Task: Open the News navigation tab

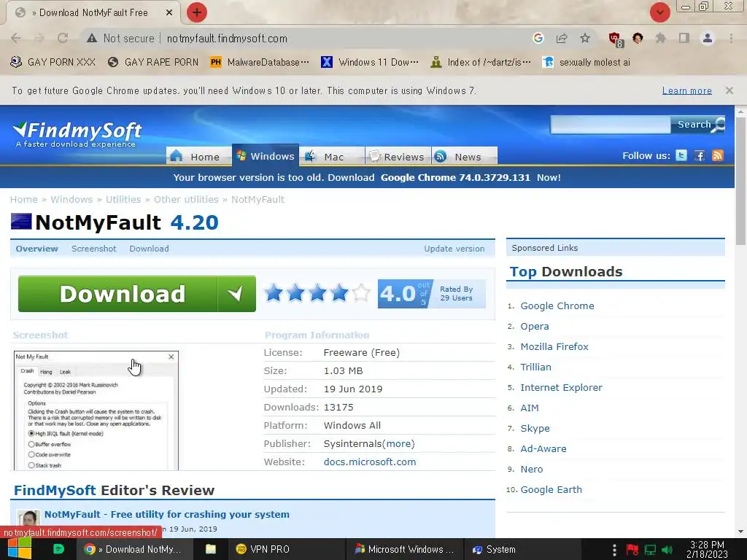Action: click(465, 157)
